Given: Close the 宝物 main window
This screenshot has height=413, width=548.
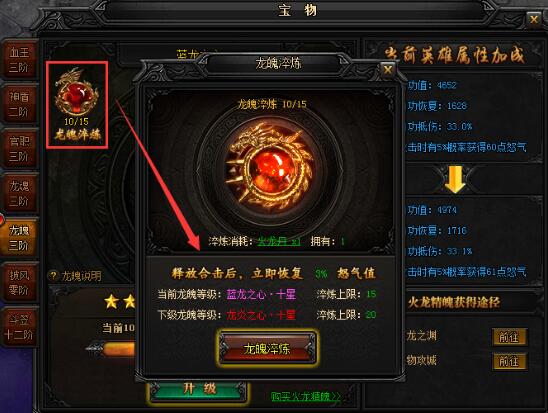Looking at the screenshot, I should tap(534, 19).
